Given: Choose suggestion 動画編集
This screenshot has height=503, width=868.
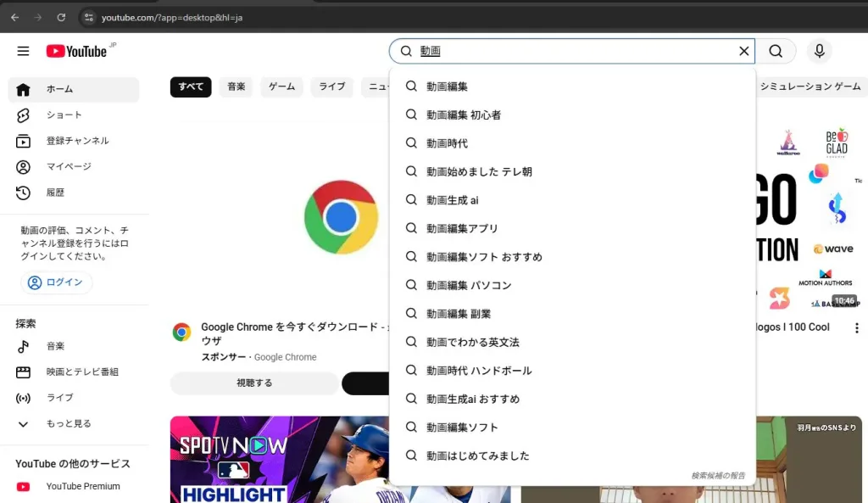Looking at the screenshot, I should [x=572, y=87].
